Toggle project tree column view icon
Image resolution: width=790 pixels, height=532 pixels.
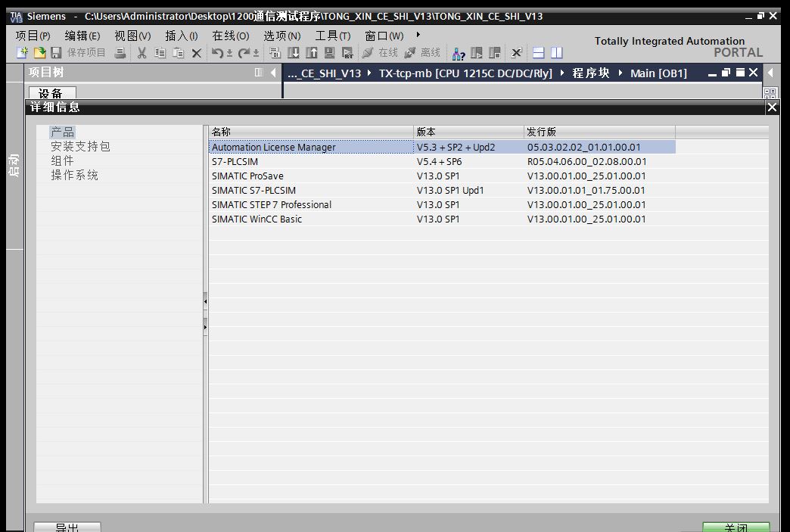point(259,73)
